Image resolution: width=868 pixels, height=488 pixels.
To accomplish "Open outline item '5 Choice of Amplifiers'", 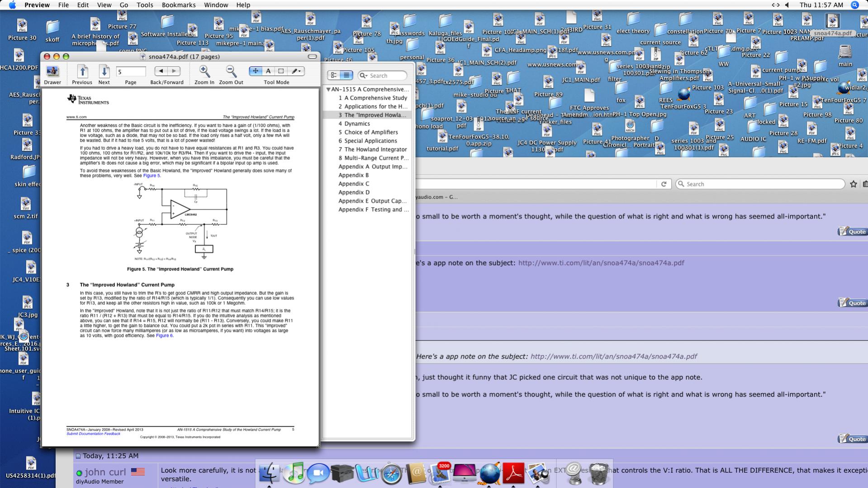I will pyautogui.click(x=368, y=132).
